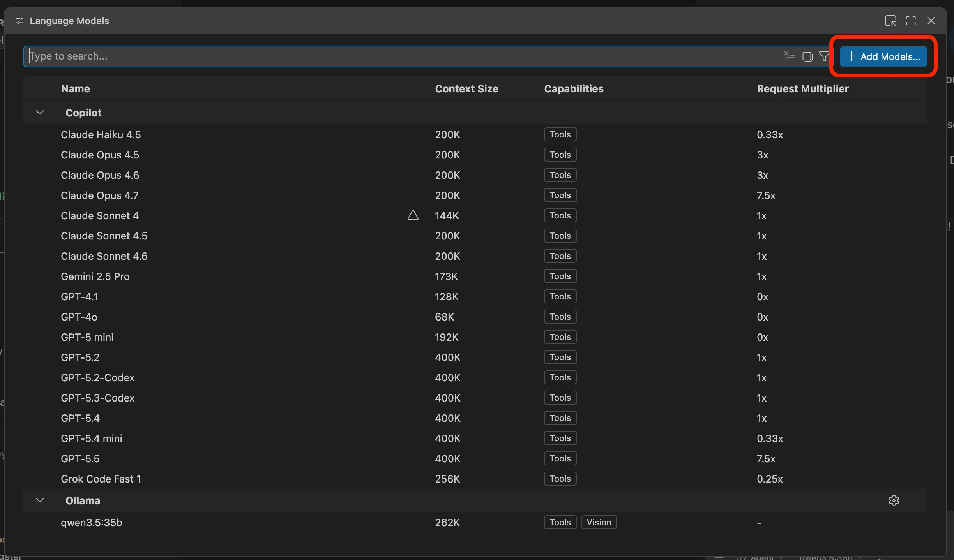Click the open-in-editor icon in the title bar

890,21
